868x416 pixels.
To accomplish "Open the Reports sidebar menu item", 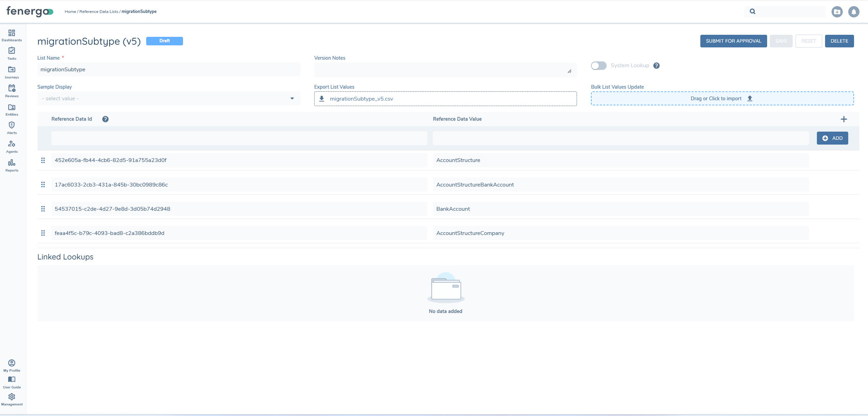I will [12, 165].
